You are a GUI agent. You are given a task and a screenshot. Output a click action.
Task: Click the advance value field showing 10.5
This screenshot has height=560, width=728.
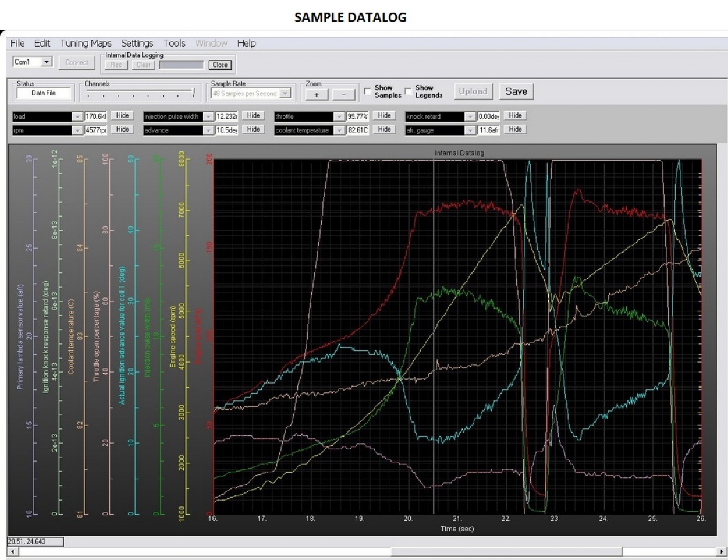[227, 130]
